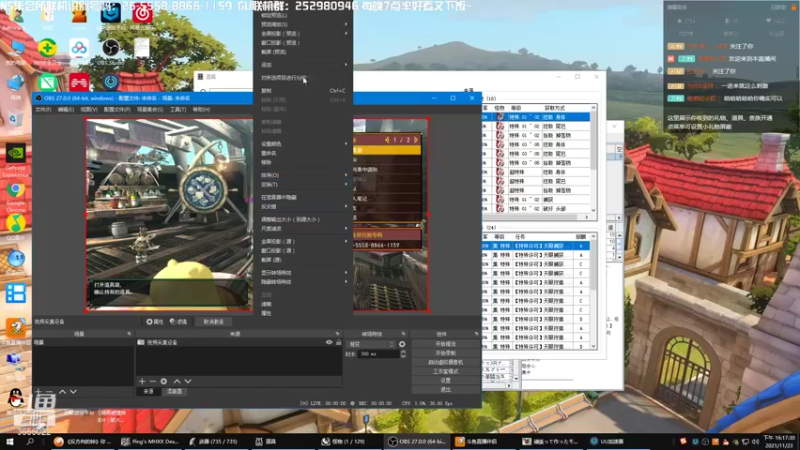Open source properties gear icon in sources toolbar
The height and width of the screenshot is (450, 800).
[164, 381]
